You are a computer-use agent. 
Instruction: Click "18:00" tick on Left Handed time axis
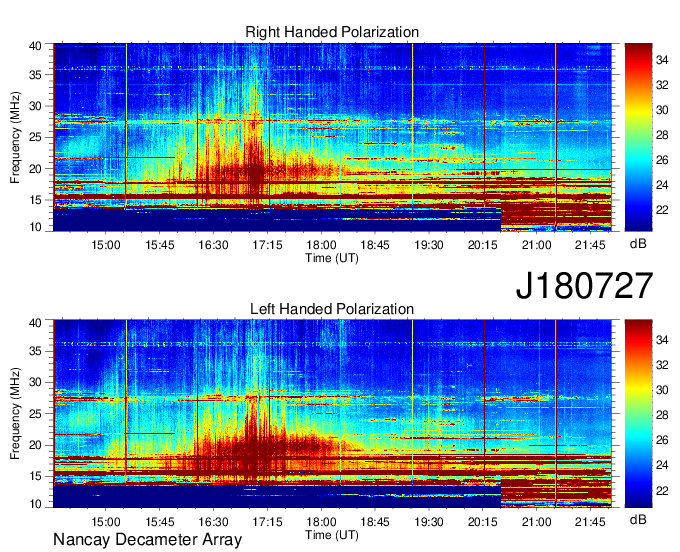(321, 522)
